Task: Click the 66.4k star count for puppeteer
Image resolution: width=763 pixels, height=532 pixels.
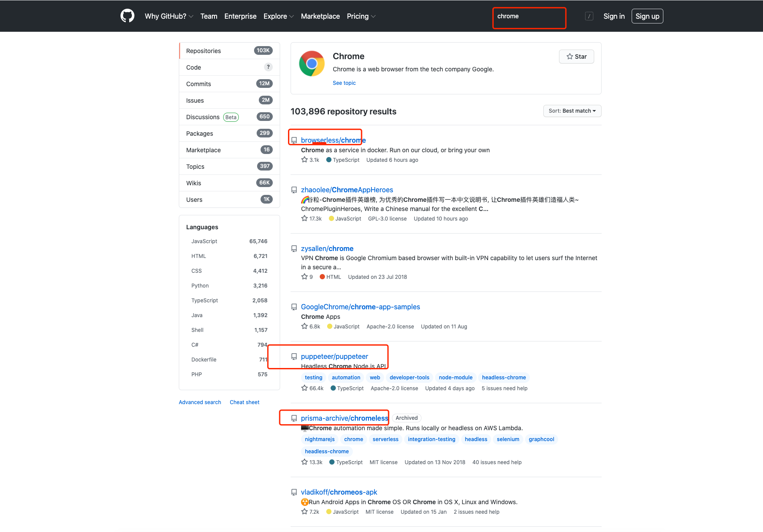Action: pos(312,388)
